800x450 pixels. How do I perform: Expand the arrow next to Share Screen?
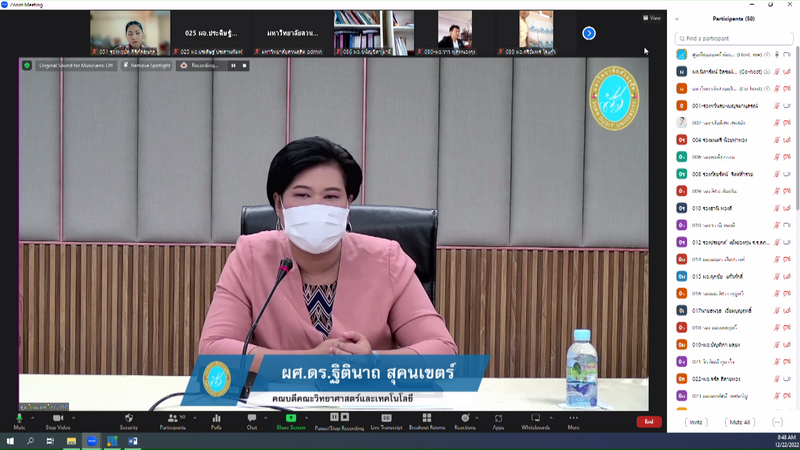(306, 418)
